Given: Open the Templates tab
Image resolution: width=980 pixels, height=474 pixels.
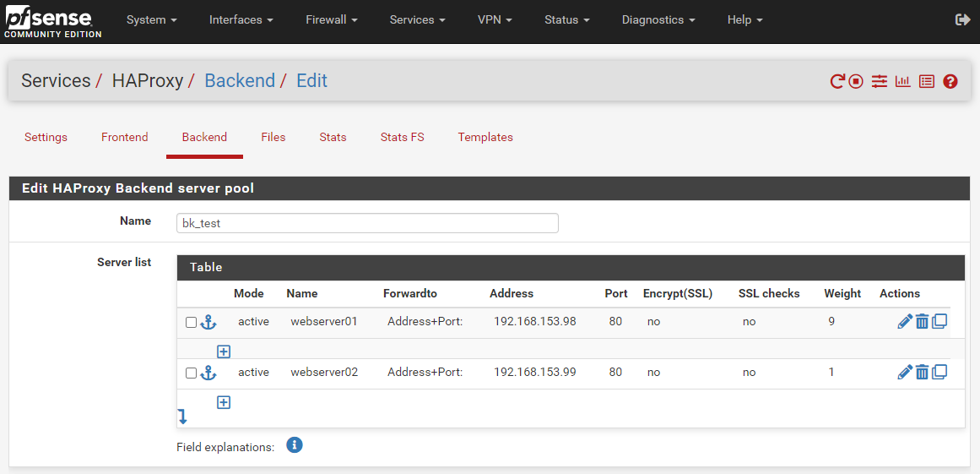Looking at the screenshot, I should click(x=485, y=137).
